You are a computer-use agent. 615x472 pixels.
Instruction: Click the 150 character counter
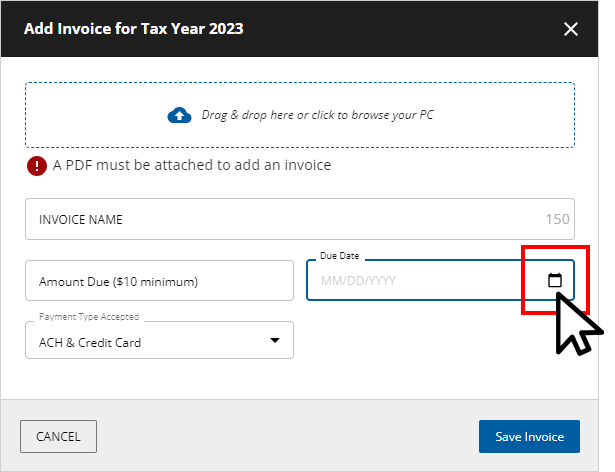pos(557,219)
